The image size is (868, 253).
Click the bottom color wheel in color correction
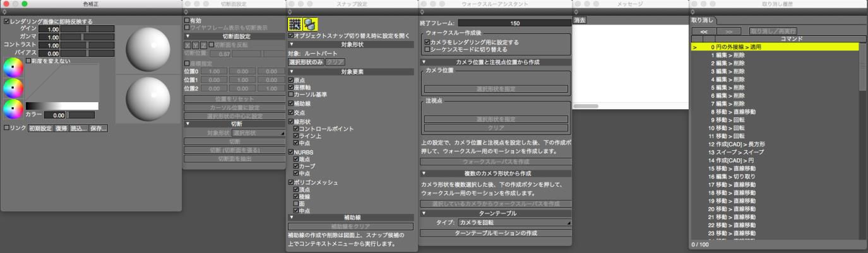(13, 109)
